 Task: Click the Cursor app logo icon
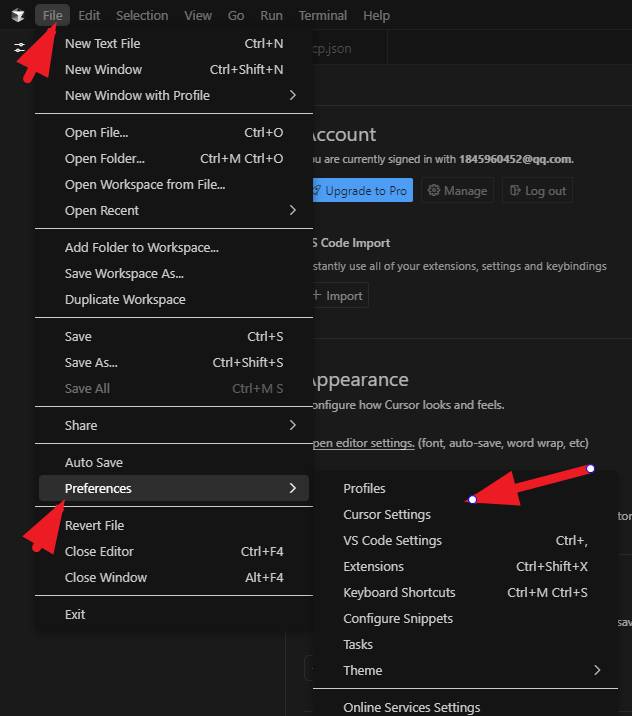pyautogui.click(x=18, y=16)
